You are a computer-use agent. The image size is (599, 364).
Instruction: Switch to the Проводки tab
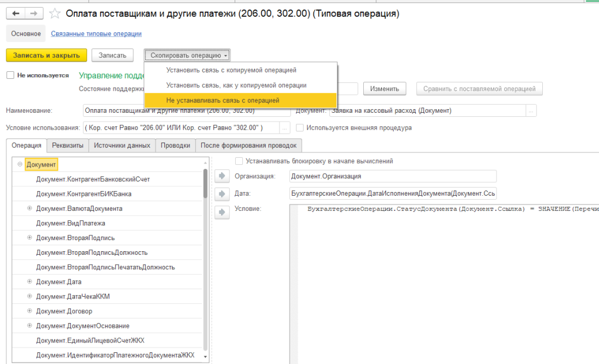175,145
